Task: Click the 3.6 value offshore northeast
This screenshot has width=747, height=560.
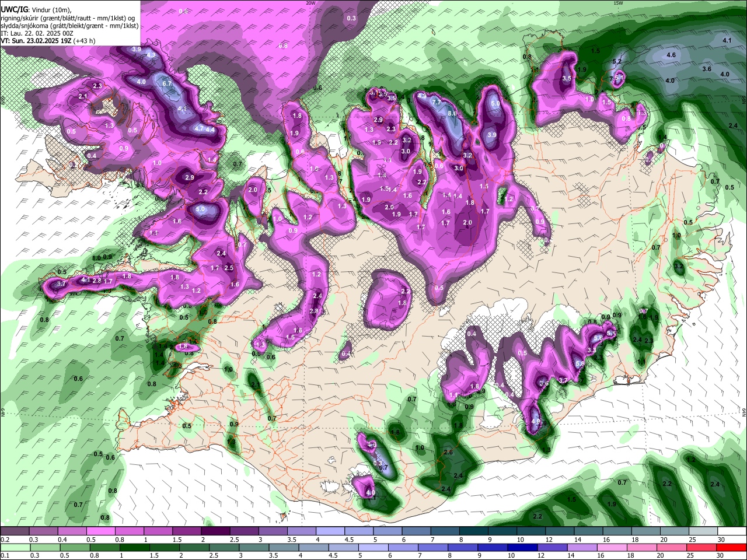Action: pos(707,69)
